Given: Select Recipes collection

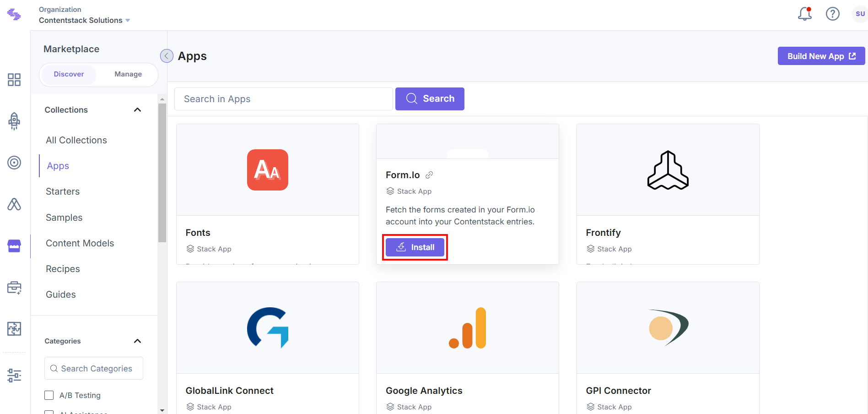Looking at the screenshot, I should point(63,269).
